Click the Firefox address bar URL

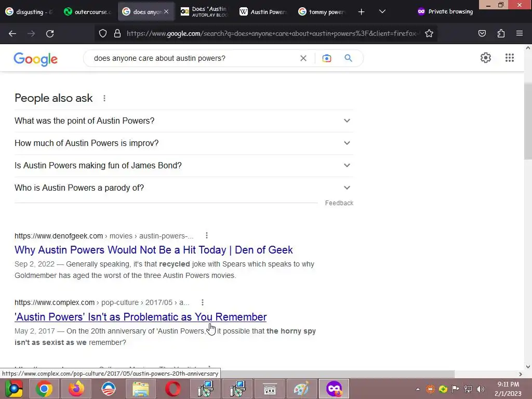(x=271, y=33)
